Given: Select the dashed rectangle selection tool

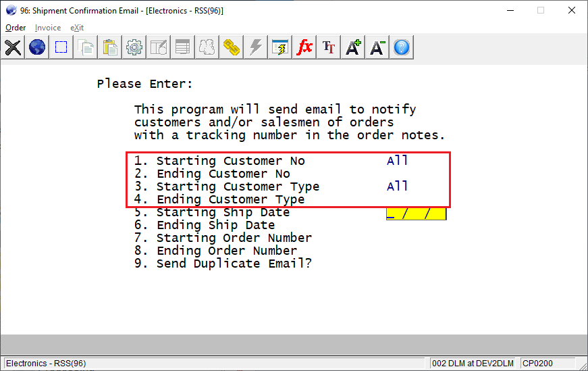Looking at the screenshot, I should pos(61,47).
